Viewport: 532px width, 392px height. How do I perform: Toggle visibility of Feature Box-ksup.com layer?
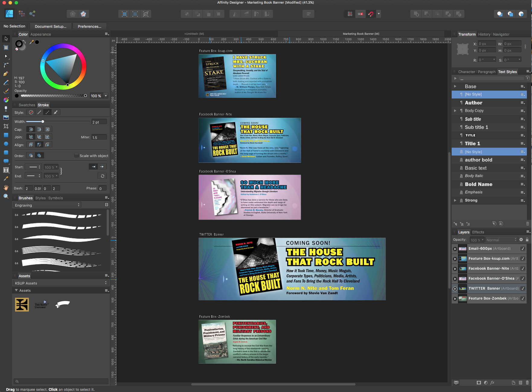(x=523, y=259)
